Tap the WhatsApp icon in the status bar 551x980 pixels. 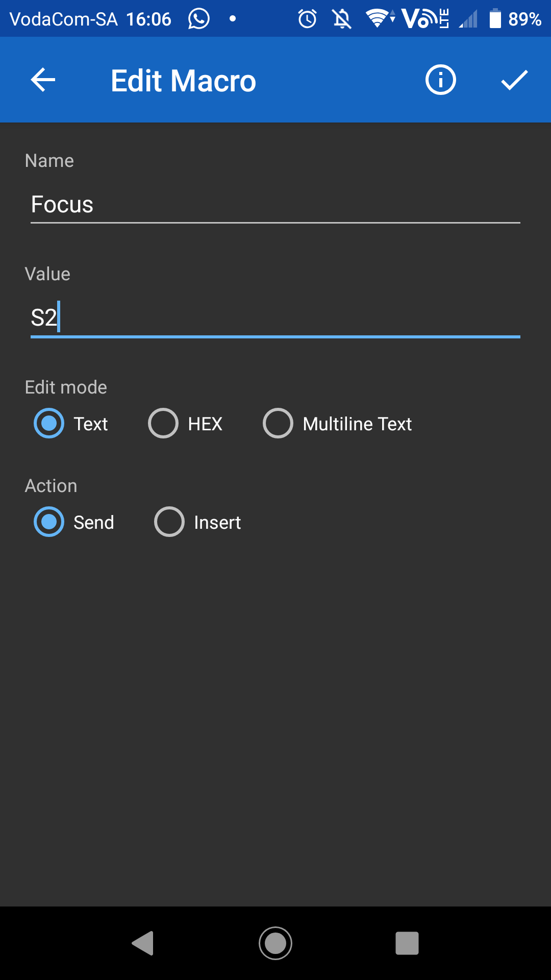tap(198, 18)
